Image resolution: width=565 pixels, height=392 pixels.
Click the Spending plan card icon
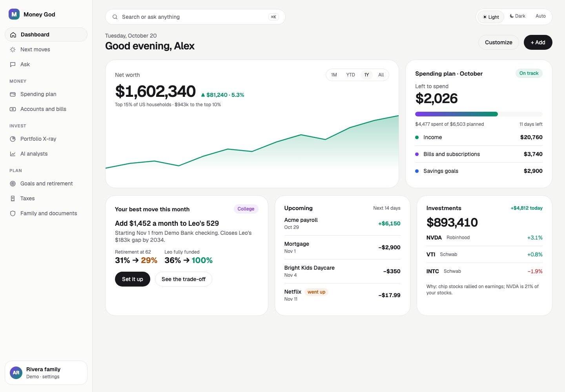13,94
